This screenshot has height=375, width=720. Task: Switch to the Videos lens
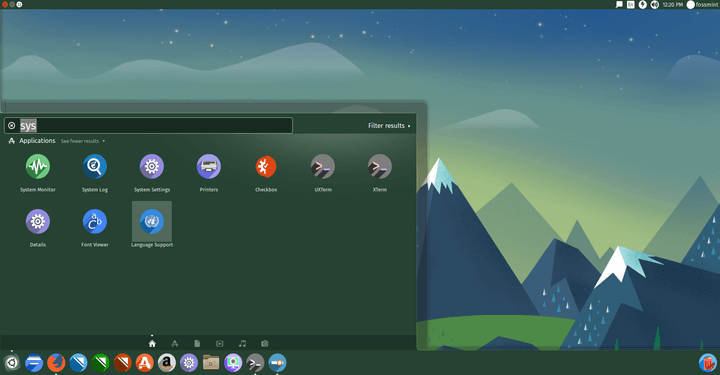[x=219, y=343]
